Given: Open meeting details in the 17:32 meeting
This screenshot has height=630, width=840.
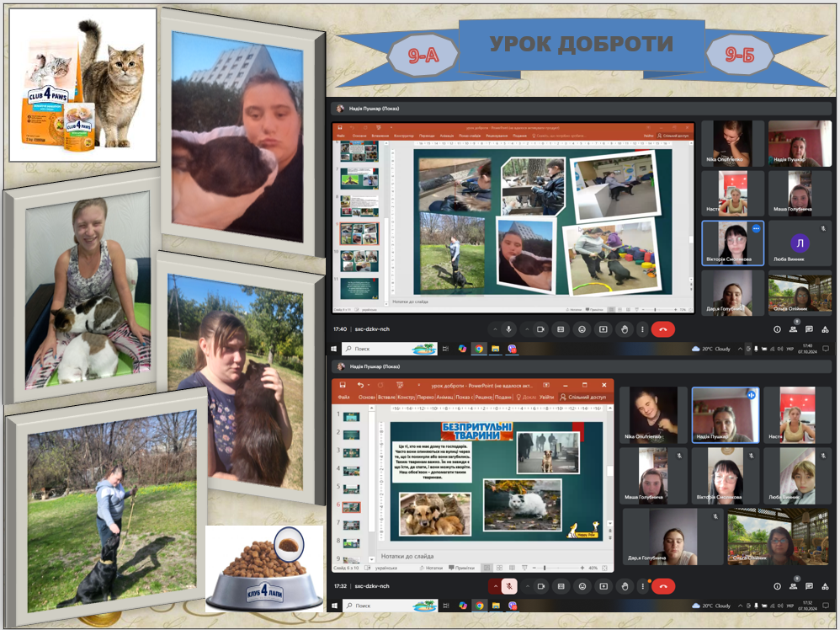Looking at the screenshot, I should click(778, 586).
